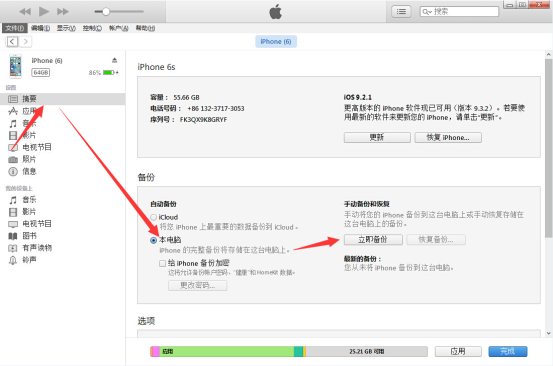Open the 帮助 menu
Image resolution: width=553 pixels, height=366 pixels.
145,28
